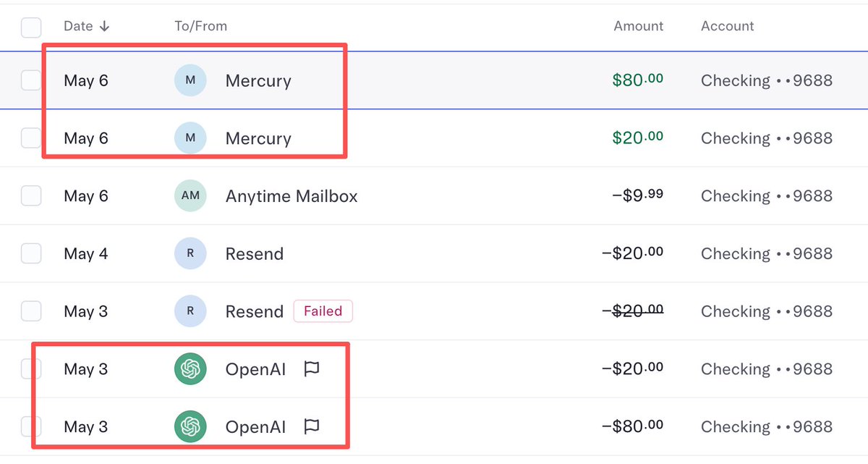Click the flag icon next to OpenAI −$80.00
The image size is (868, 464).
(312, 426)
